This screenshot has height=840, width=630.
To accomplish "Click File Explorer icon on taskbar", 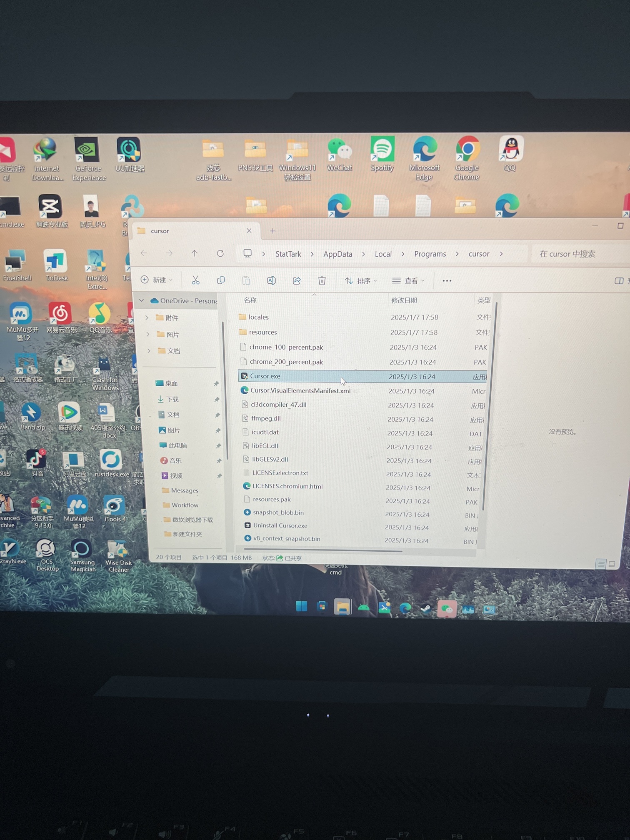I will click(x=342, y=607).
